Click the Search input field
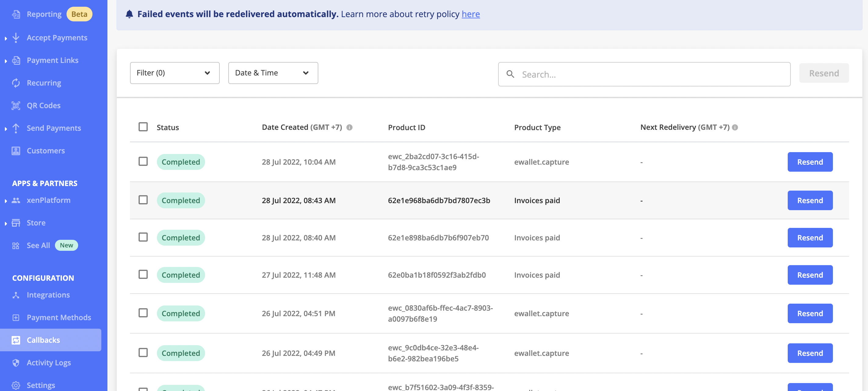This screenshot has width=868, height=391. tap(644, 74)
